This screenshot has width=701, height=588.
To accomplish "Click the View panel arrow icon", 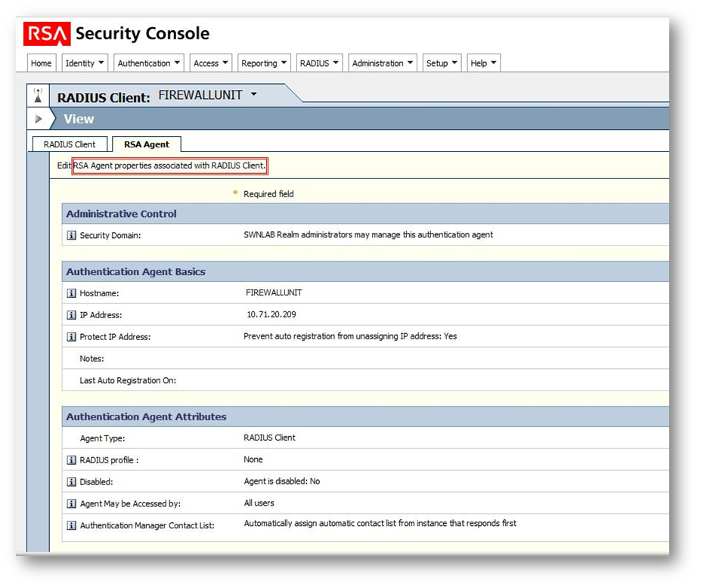I will point(39,119).
